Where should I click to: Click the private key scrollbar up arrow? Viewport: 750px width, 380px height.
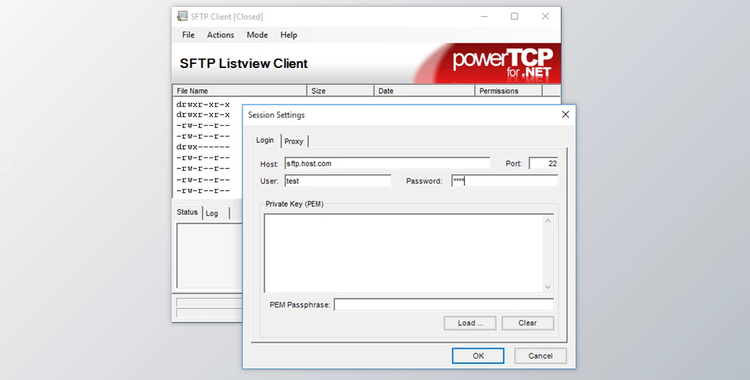click(x=548, y=221)
